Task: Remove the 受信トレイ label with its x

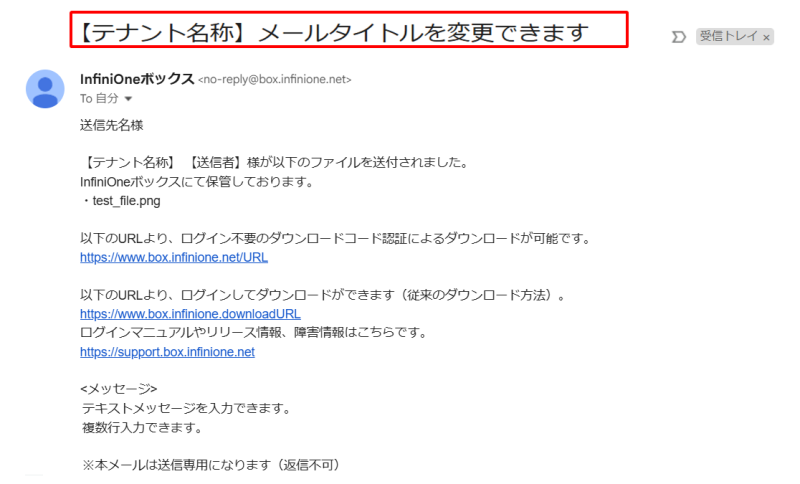Action: [766, 37]
